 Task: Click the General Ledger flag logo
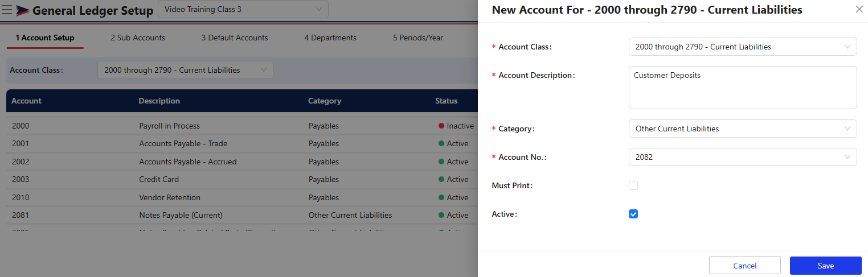click(23, 10)
